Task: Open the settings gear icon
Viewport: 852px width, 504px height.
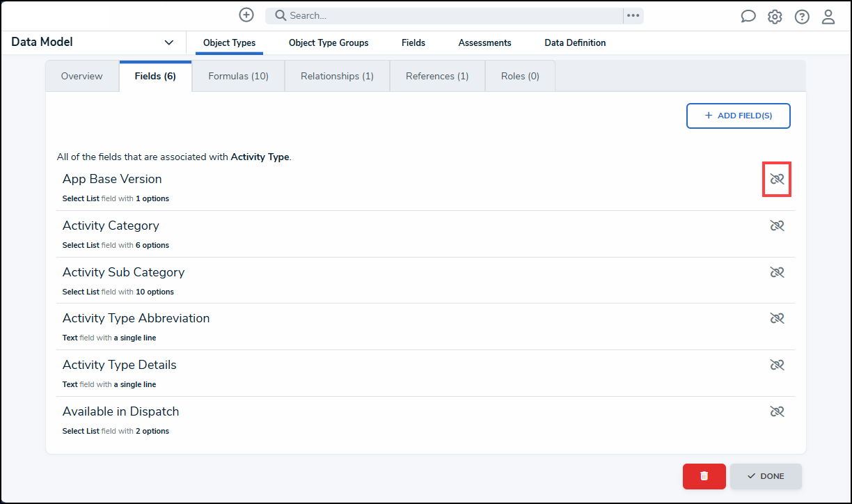Action: point(775,17)
